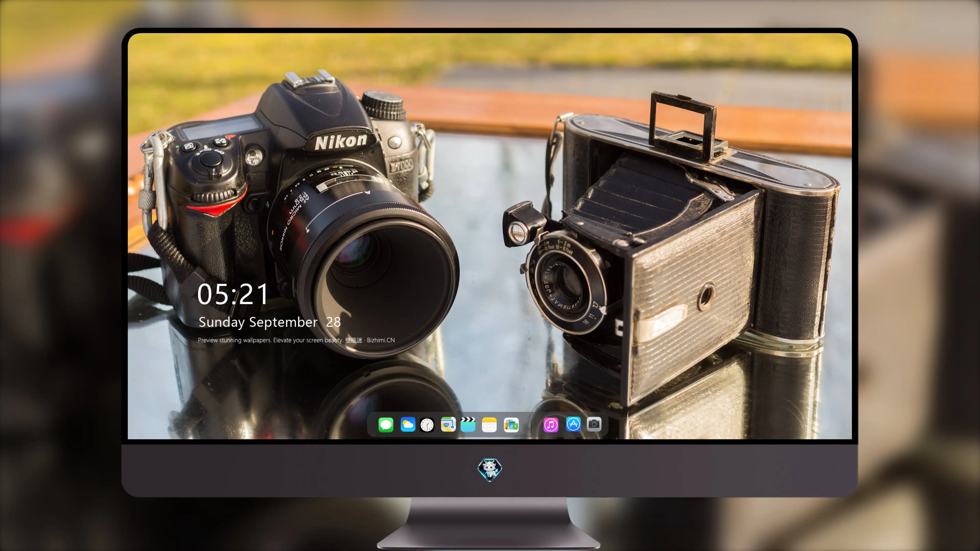980x551 pixels.
Task: Open the blue App Store icon
Action: (573, 424)
